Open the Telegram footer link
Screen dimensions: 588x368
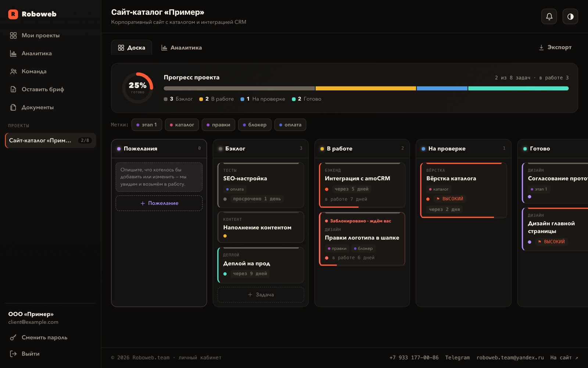(x=457, y=358)
